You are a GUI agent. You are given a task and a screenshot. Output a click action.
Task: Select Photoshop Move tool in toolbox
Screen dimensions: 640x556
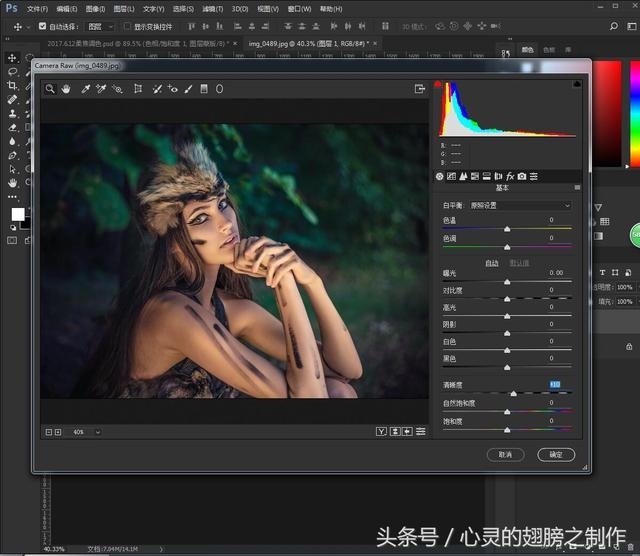click(12, 58)
